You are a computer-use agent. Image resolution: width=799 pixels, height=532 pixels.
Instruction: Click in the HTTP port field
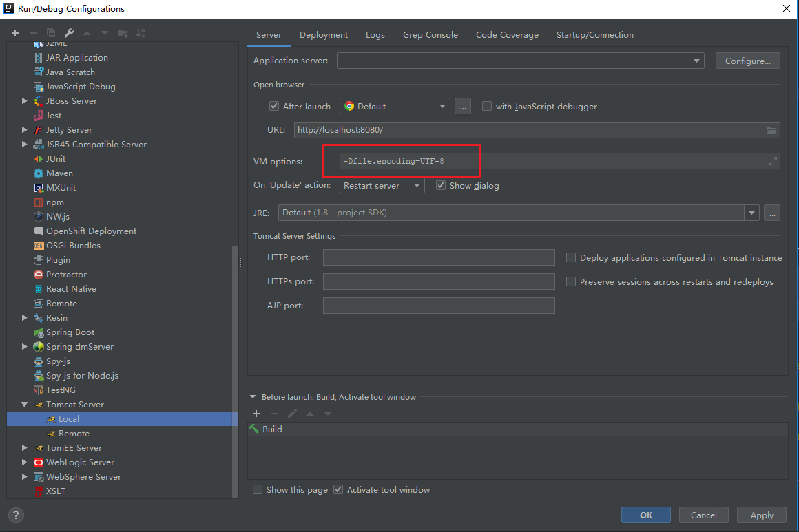point(439,257)
